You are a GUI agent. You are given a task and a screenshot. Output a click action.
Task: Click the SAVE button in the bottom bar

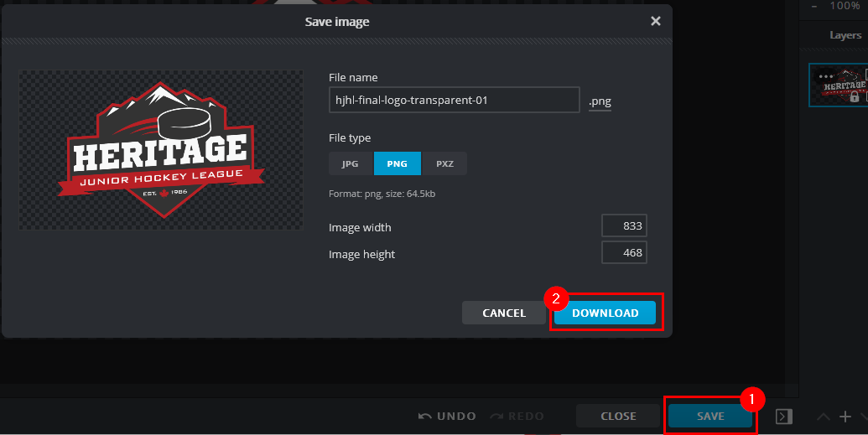[x=710, y=417]
